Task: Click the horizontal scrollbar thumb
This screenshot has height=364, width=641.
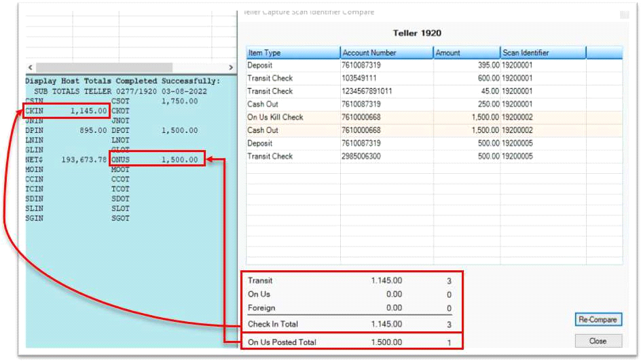Action: point(105,67)
